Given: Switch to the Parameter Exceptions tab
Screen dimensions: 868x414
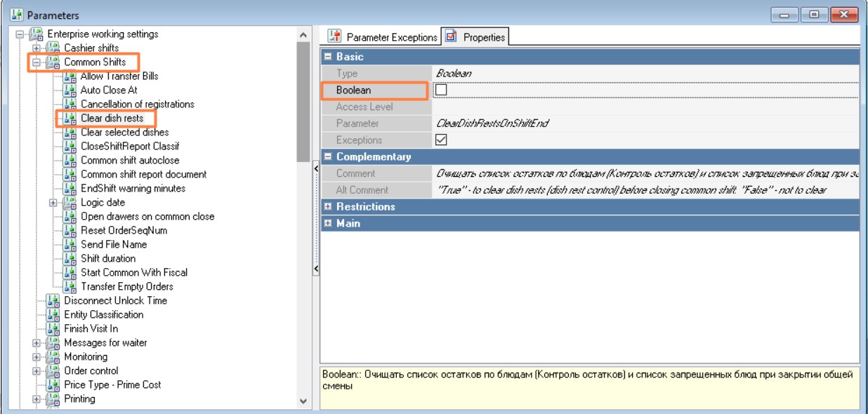Looking at the screenshot, I should coord(383,37).
